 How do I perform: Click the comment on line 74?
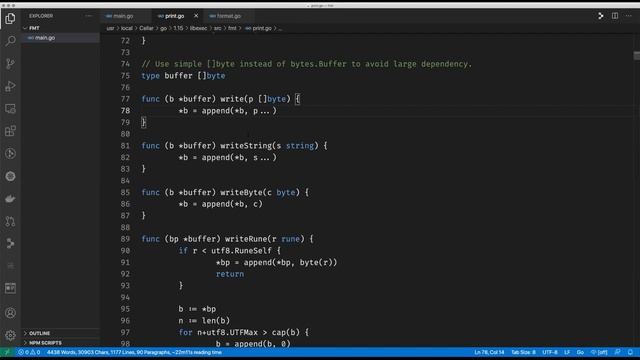coord(307,64)
